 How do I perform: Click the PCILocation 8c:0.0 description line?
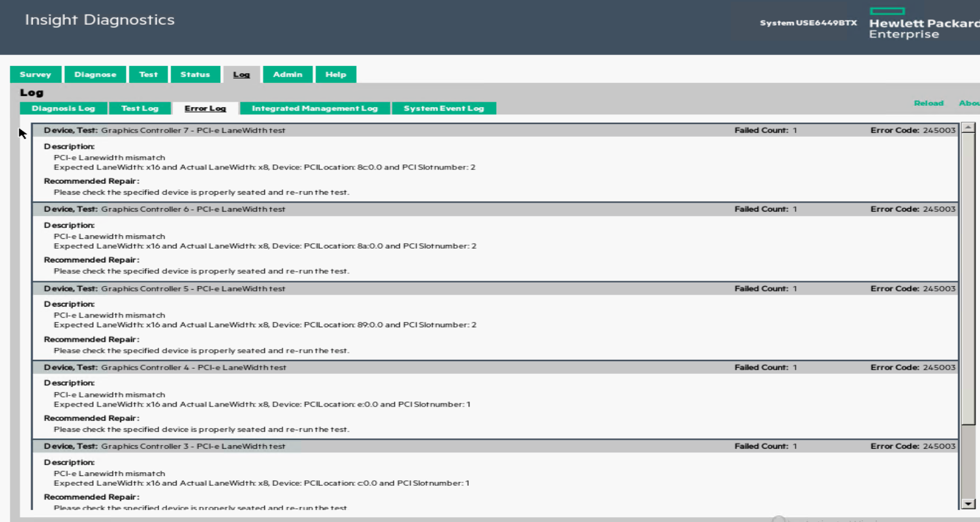pyautogui.click(x=264, y=168)
